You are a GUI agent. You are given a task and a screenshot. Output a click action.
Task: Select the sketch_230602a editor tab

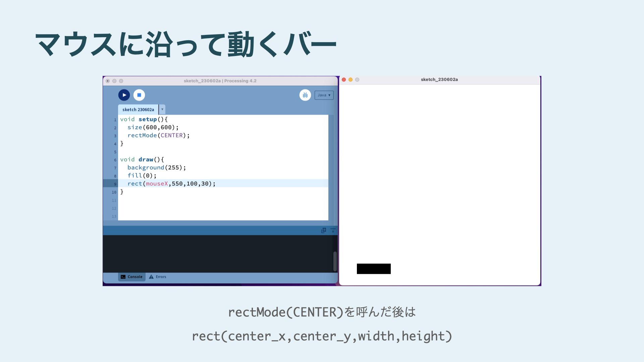click(x=138, y=110)
